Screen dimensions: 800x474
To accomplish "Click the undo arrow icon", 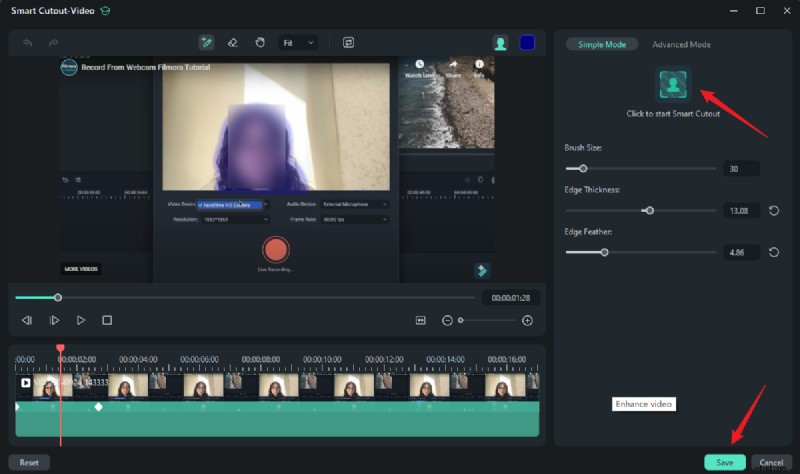I will click(x=28, y=43).
